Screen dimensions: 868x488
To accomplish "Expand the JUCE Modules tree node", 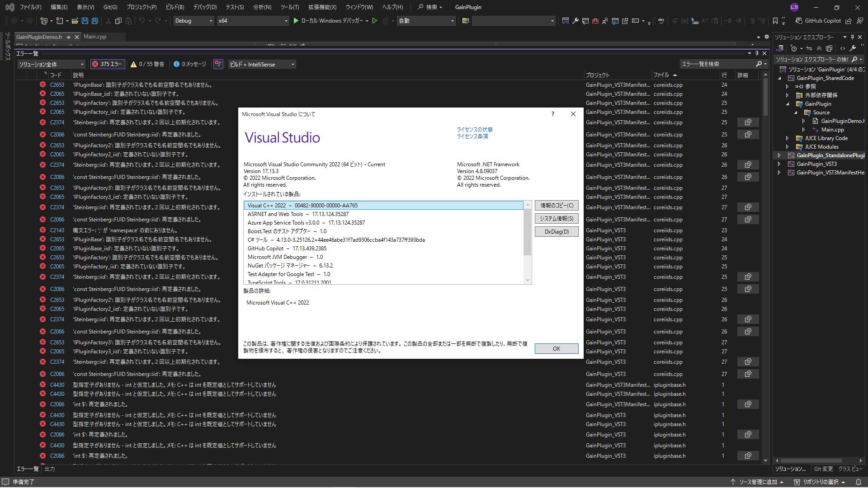I will [787, 147].
